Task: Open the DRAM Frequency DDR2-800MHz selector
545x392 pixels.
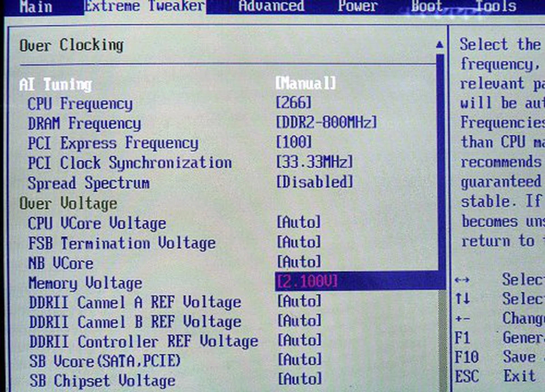Action: [326, 123]
